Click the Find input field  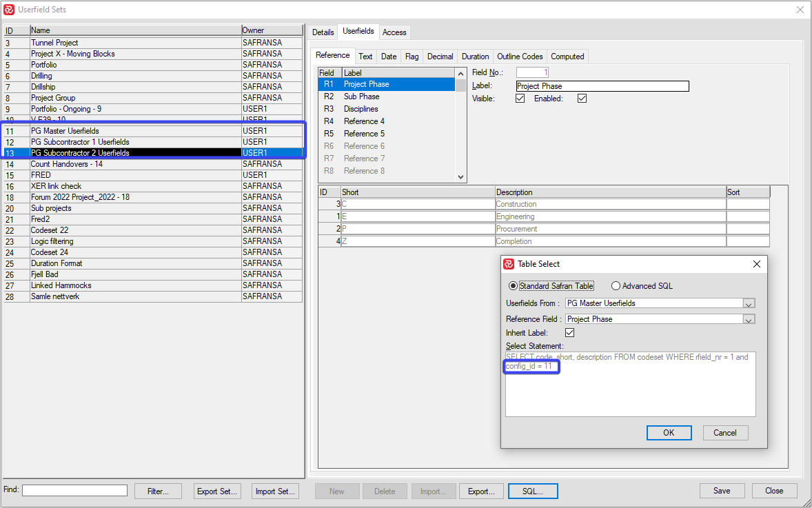pos(74,490)
